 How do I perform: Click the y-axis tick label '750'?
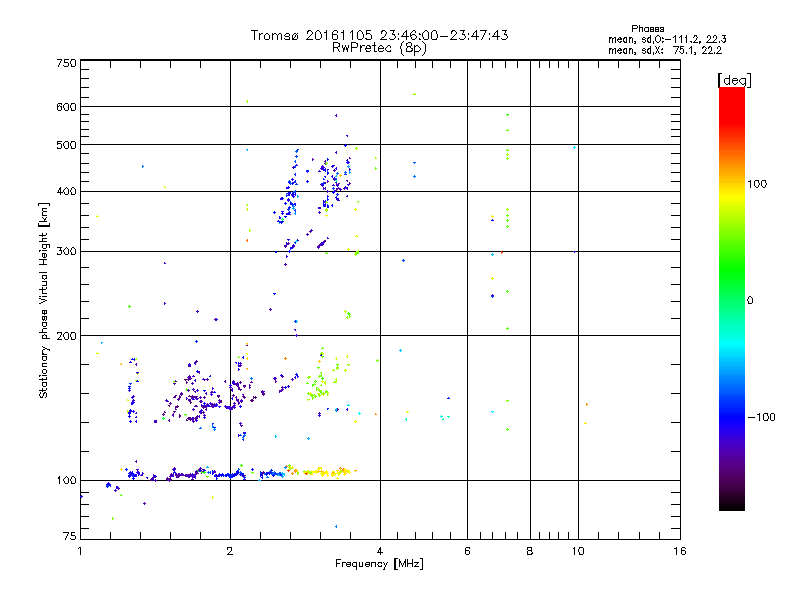coord(66,63)
